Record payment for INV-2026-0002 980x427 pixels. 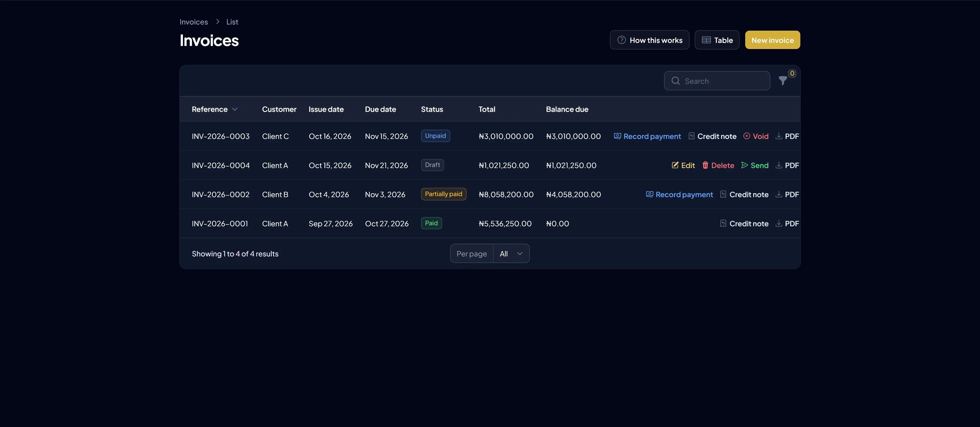[679, 194]
